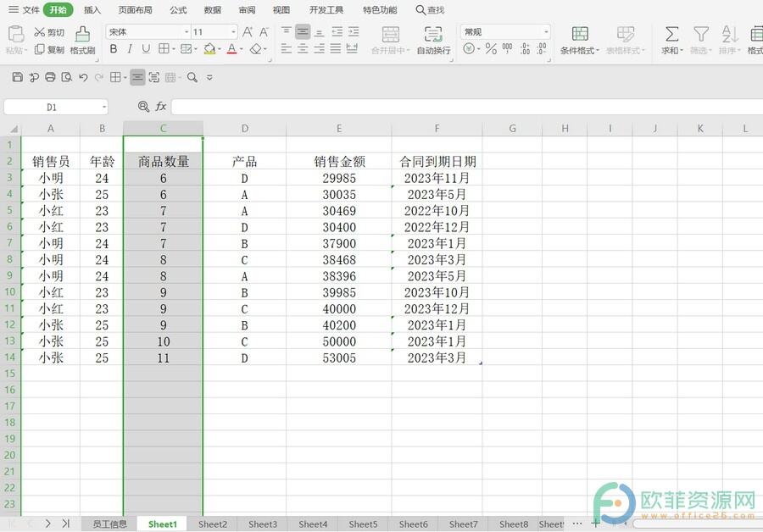
Task: Expand the currency format dropdown arrow
Action: (x=478, y=49)
